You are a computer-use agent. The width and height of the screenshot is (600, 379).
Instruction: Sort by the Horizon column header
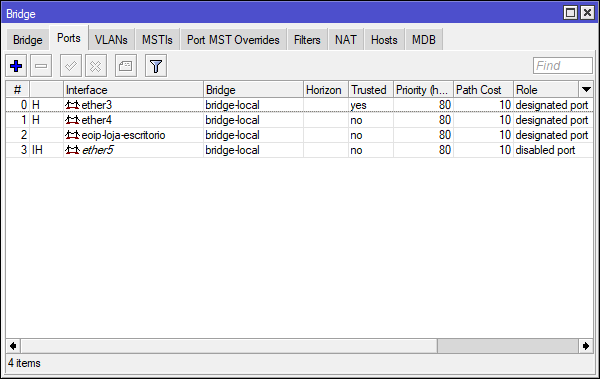tap(326, 90)
